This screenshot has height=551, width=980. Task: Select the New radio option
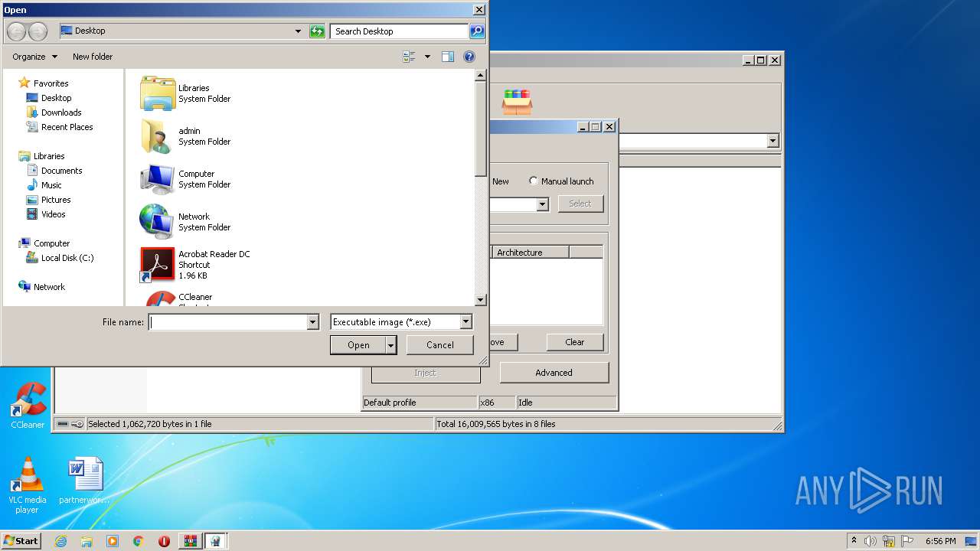pos(501,181)
